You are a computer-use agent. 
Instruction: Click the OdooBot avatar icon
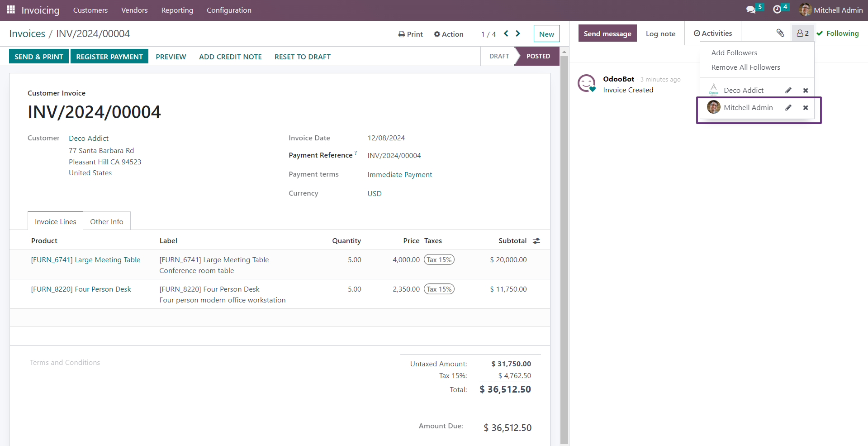587,83
